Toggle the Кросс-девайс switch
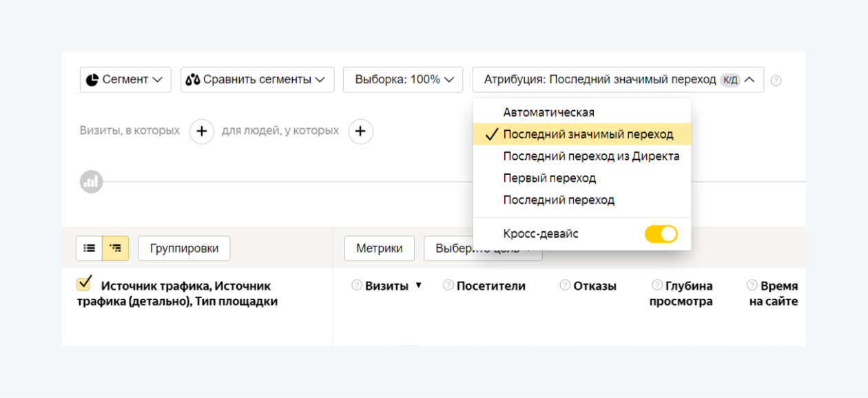868x398 pixels. [661, 234]
